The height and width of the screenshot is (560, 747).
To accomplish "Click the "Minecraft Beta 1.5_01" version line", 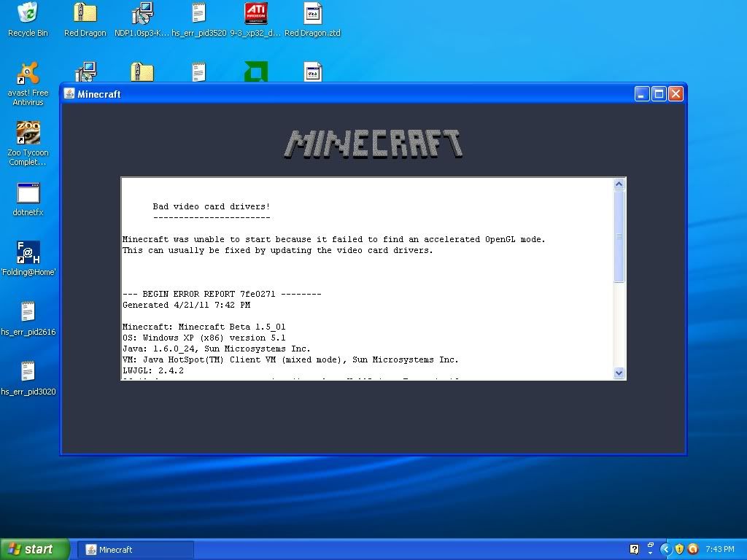I will coord(204,327).
